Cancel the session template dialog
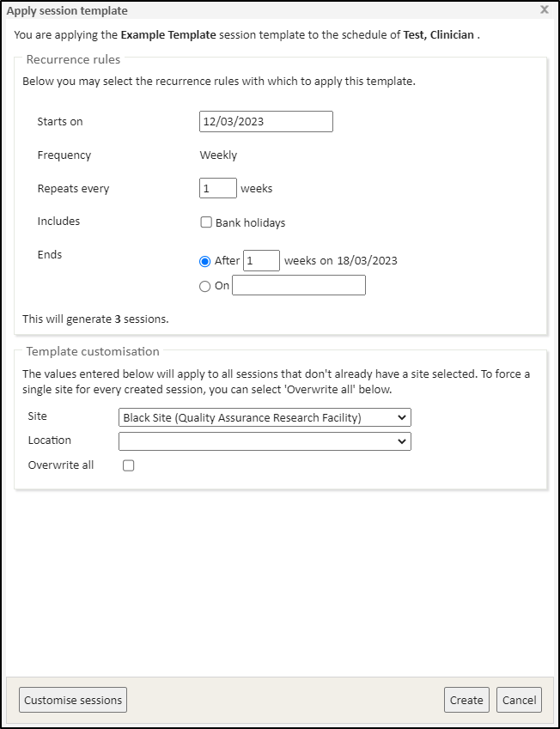 tap(519, 700)
